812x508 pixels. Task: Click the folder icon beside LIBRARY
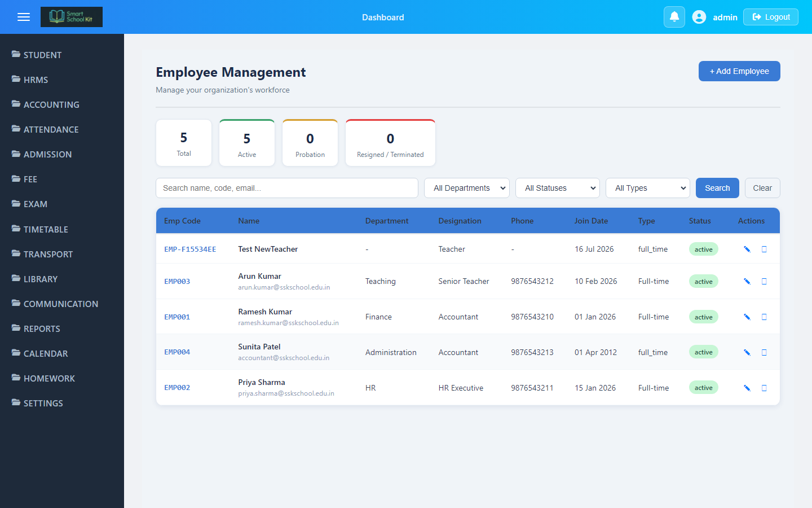point(16,278)
